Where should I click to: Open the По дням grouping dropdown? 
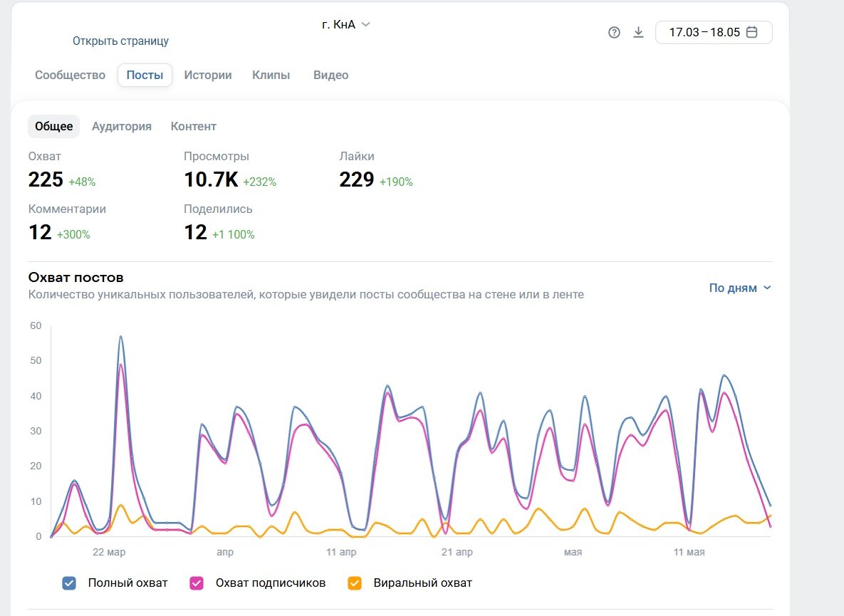click(739, 288)
